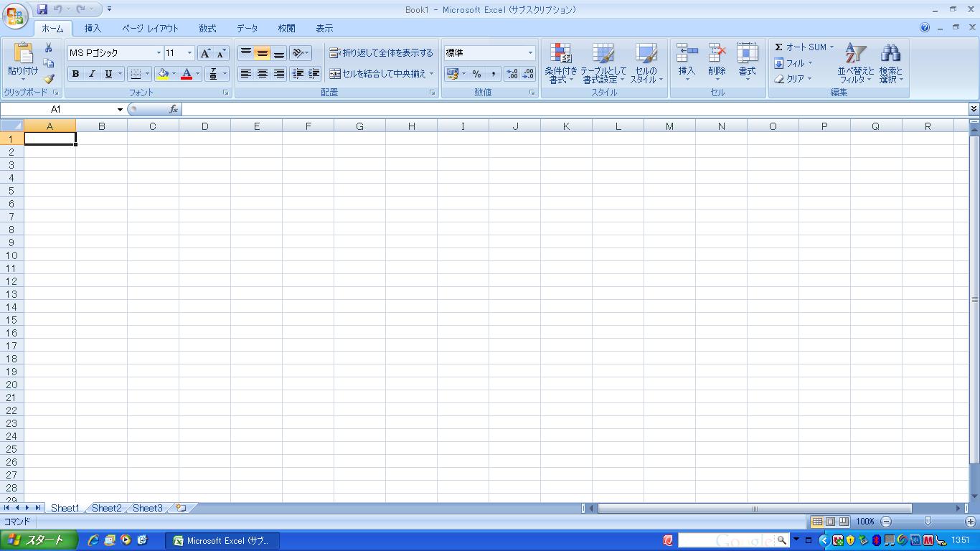980x551 pixels.
Task: Left-align the cell text
Action: tap(246, 74)
